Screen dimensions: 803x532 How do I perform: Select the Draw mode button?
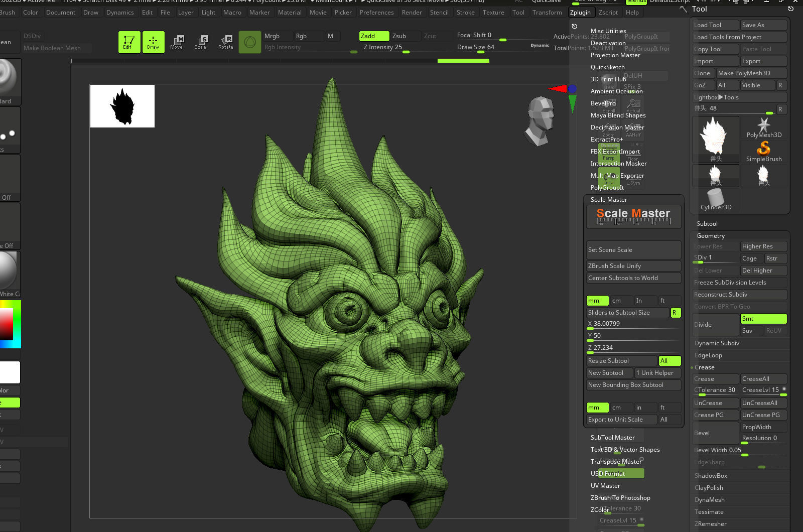153,42
